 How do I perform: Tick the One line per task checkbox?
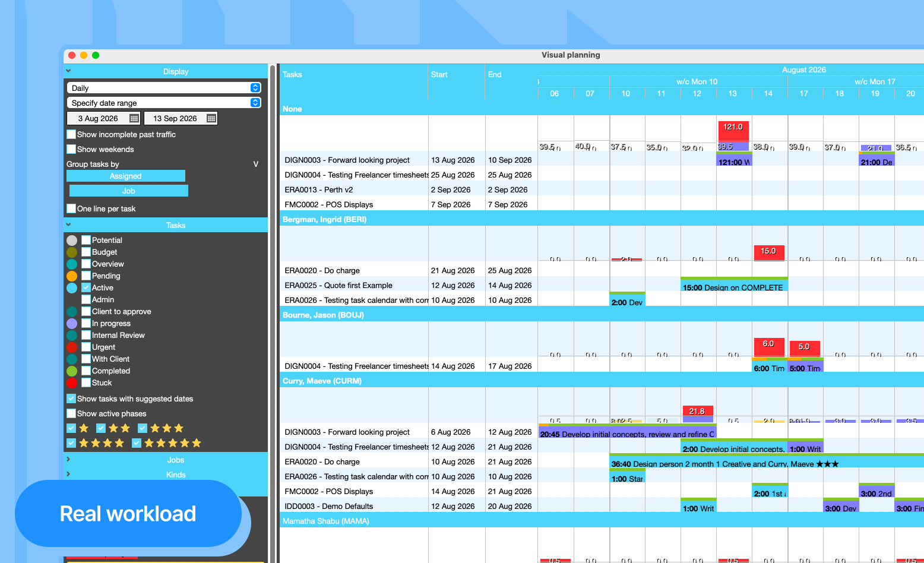pos(71,208)
